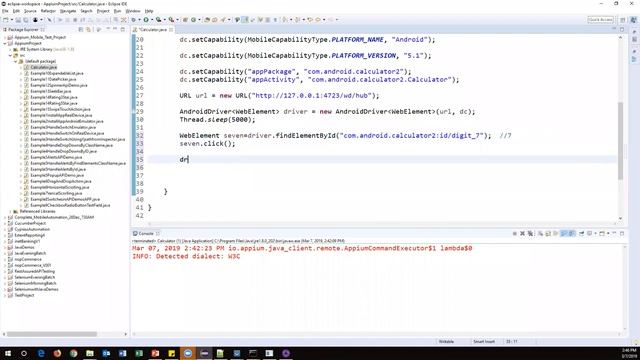Screen dimensions: 640x360
Task: Click Remove Launch icon in Console toolbar
Action: click(x=522, y=233)
